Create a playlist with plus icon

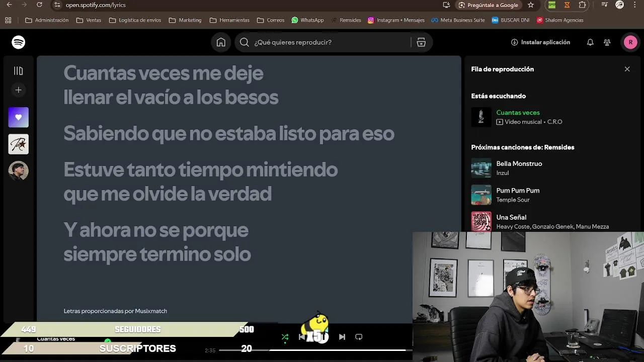click(19, 90)
